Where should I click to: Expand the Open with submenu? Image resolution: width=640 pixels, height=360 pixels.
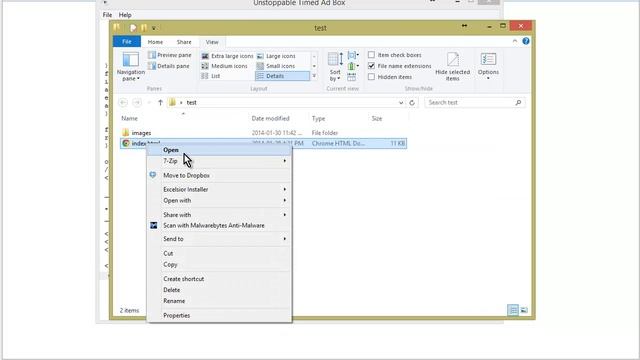pyautogui.click(x=220, y=200)
